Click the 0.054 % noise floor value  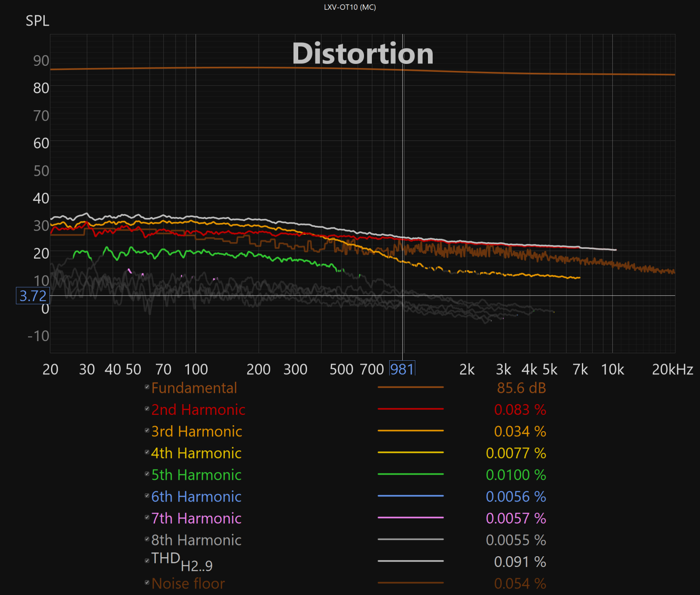[520, 583]
